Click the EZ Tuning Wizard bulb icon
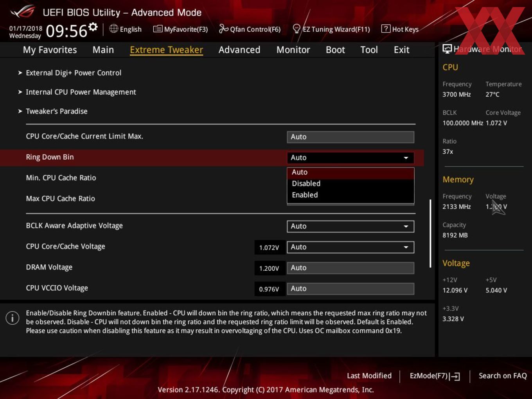532x399 pixels. tap(297, 29)
